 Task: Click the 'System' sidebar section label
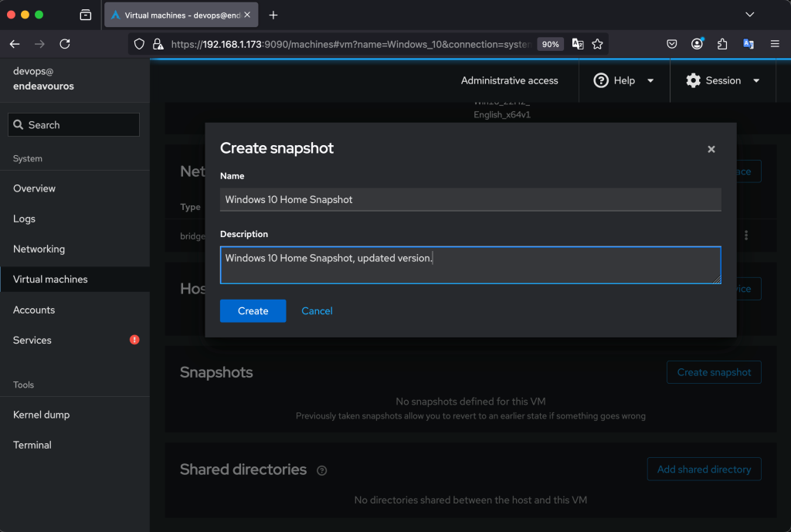pyautogui.click(x=28, y=159)
